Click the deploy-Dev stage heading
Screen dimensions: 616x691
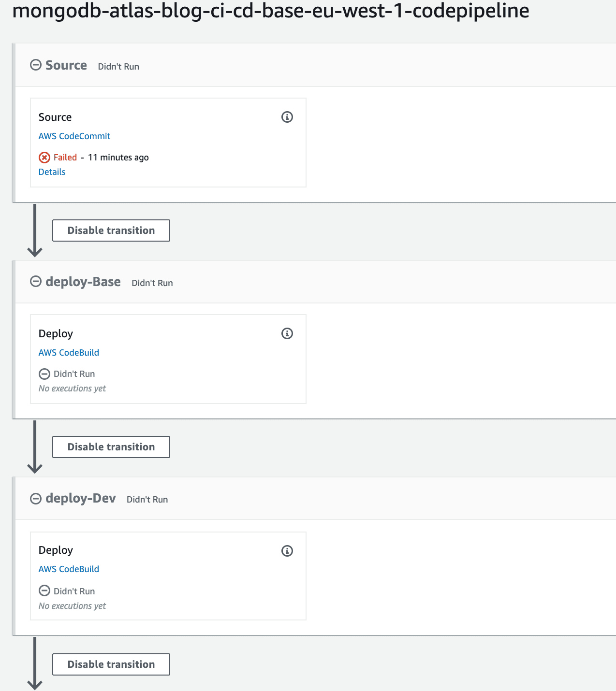coord(81,498)
